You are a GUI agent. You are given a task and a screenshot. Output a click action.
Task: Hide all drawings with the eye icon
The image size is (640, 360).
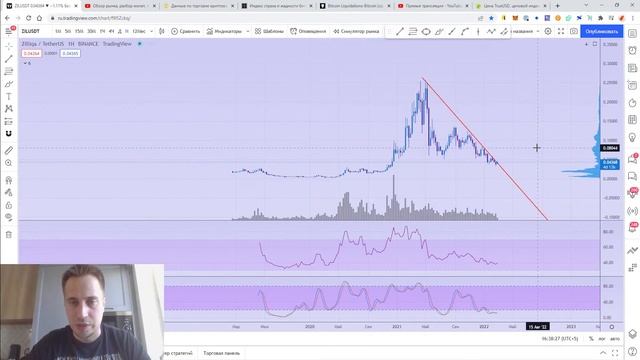coord(9,217)
